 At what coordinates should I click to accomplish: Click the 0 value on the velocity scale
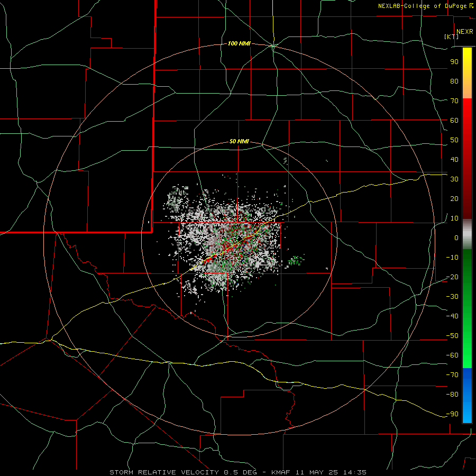point(456,237)
